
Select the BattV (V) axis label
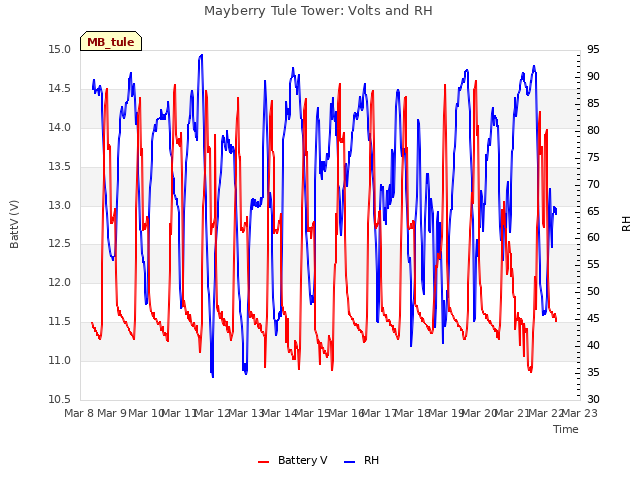point(14,224)
